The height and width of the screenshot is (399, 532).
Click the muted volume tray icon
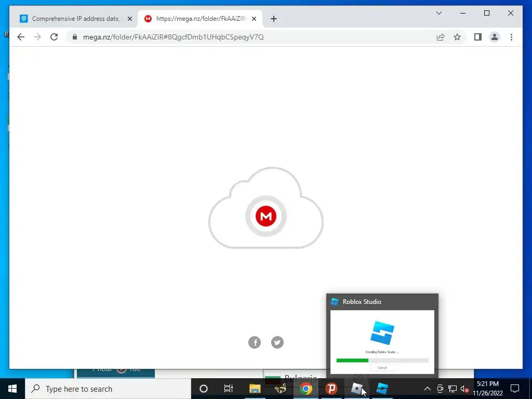tap(465, 389)
